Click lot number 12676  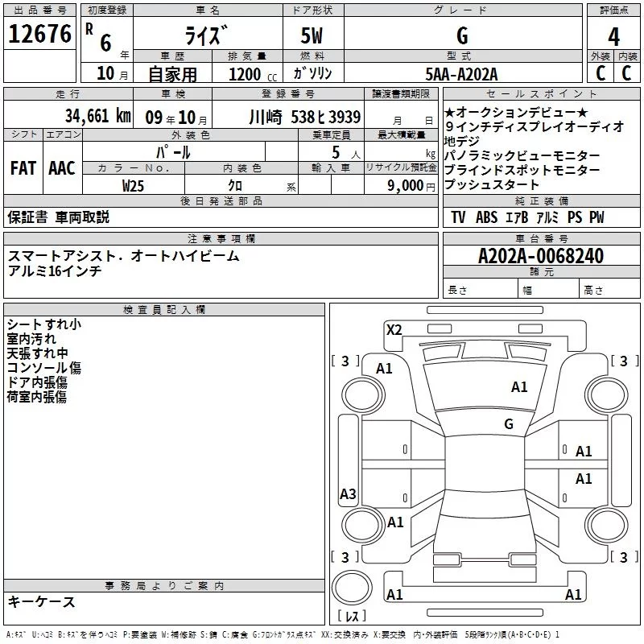(39, 34)
